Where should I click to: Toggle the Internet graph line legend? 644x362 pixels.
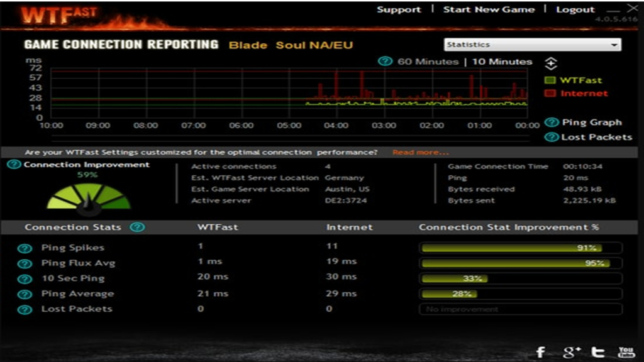click(x=550, y=93)
